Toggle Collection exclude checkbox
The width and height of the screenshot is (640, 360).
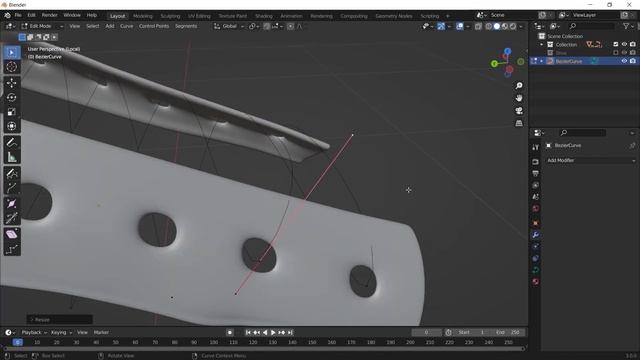click(x=616, y=44)
